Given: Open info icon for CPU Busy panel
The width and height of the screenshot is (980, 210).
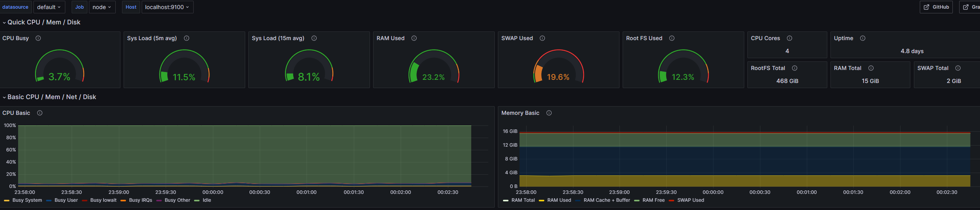Looking at the screenshot, I should 38,38.
